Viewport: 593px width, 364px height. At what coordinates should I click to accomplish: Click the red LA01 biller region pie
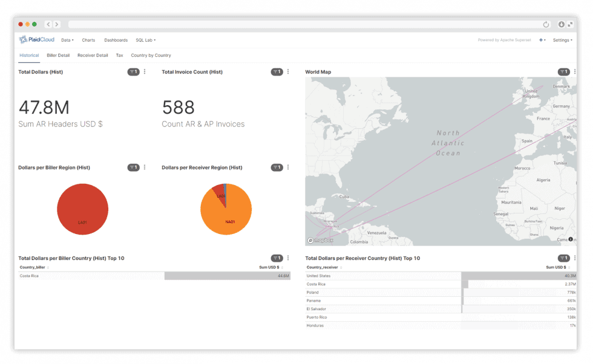pos(82,209)
